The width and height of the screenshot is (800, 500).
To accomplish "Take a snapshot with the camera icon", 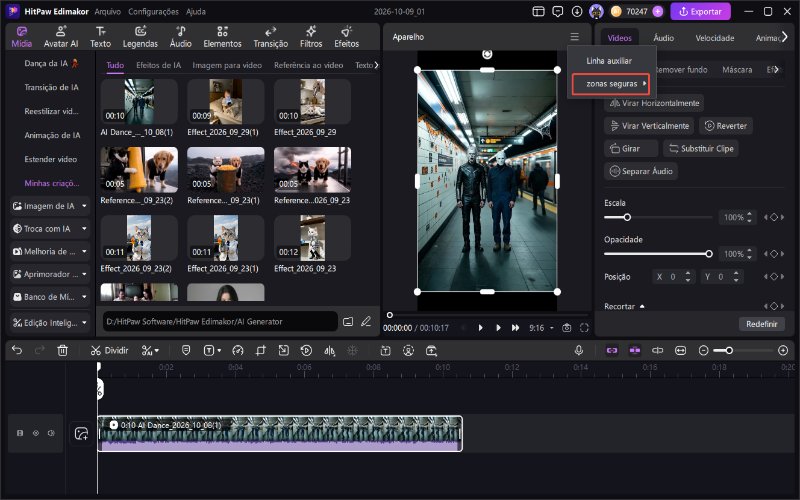I will point(566,328).
